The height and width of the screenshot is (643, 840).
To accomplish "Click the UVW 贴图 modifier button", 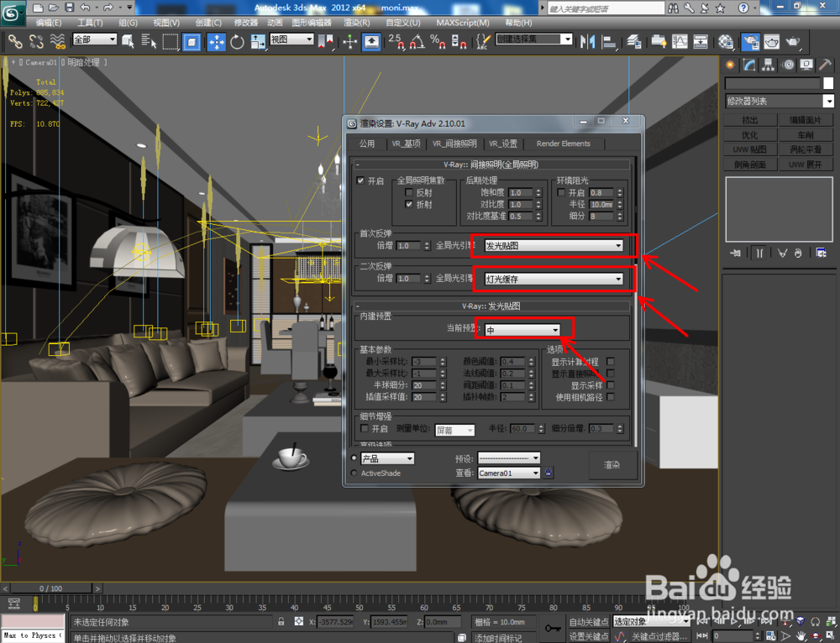I will [x=749, y=150].
